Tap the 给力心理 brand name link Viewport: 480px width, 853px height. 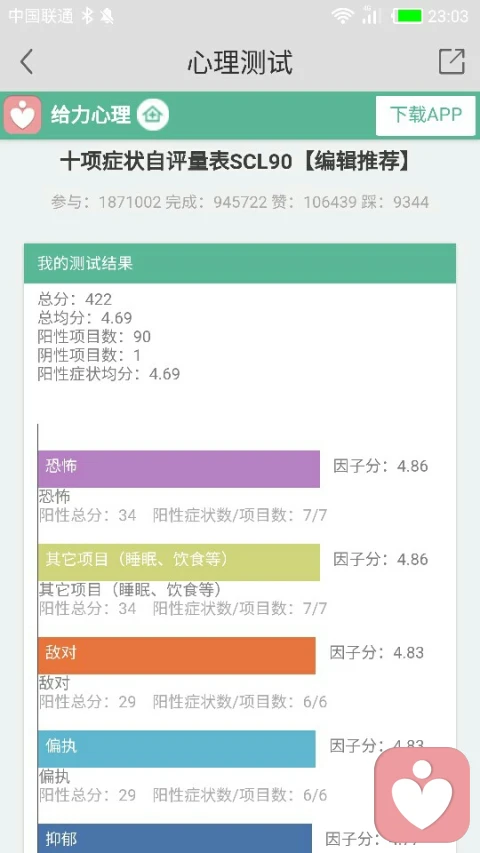[x=91, y=115]
